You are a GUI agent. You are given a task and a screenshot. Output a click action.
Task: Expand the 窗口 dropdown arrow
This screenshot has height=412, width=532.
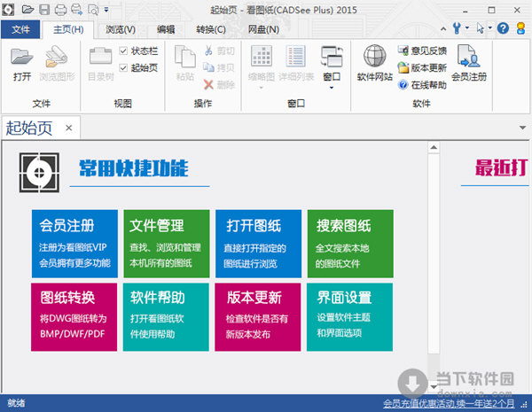click(x=332, y=88)
